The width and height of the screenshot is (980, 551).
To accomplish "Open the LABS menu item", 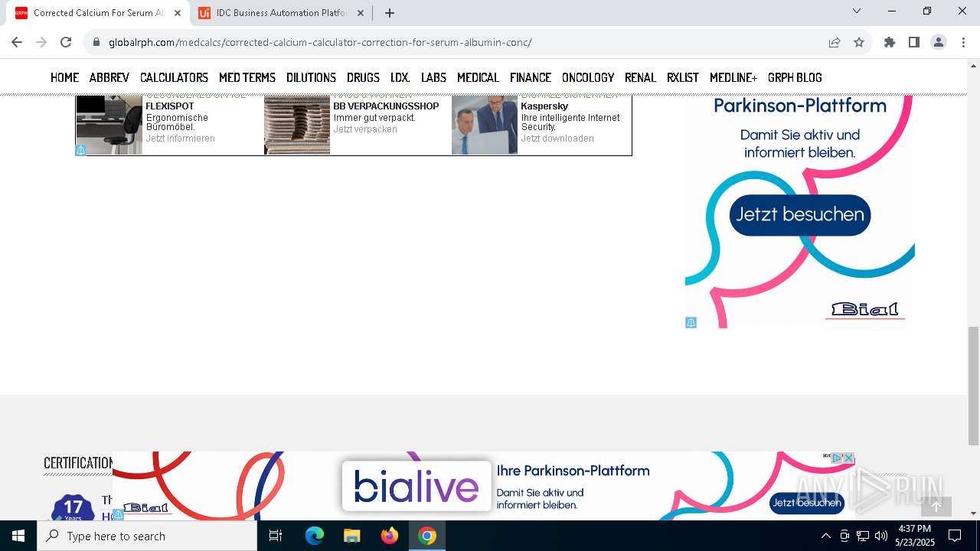I will click(x=433, y=77).
